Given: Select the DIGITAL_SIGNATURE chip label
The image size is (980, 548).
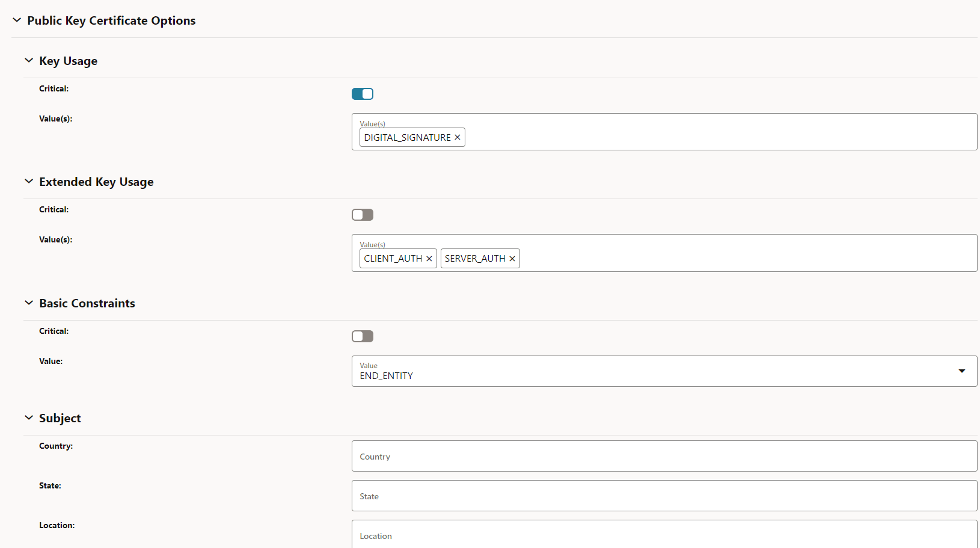Looking at the screenshot, I should tap(406, 137).
